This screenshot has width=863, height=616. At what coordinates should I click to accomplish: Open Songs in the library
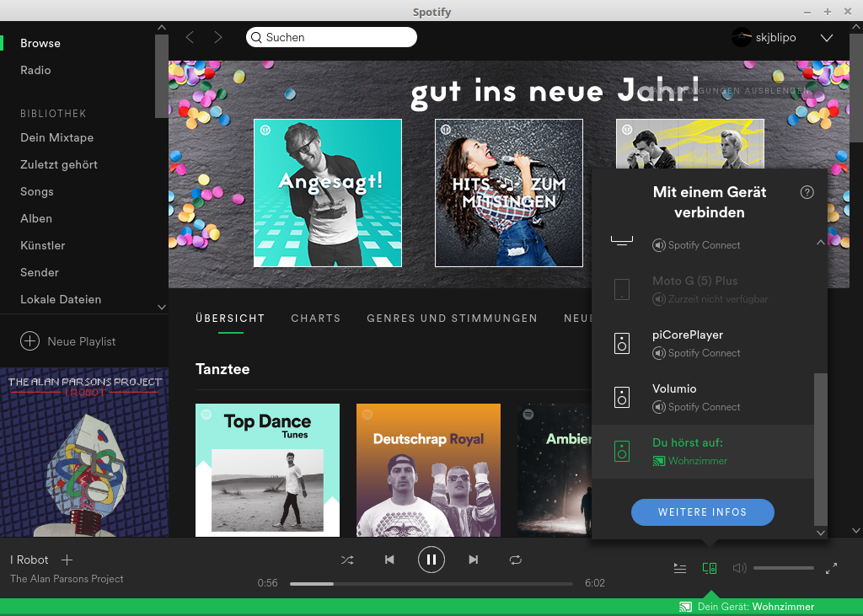coord(37,191)
